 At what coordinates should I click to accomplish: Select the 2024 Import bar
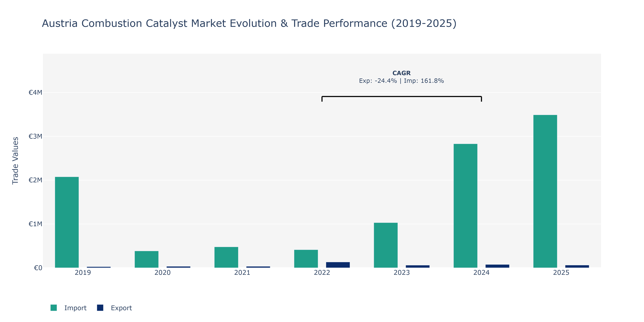tap(466, 206)
